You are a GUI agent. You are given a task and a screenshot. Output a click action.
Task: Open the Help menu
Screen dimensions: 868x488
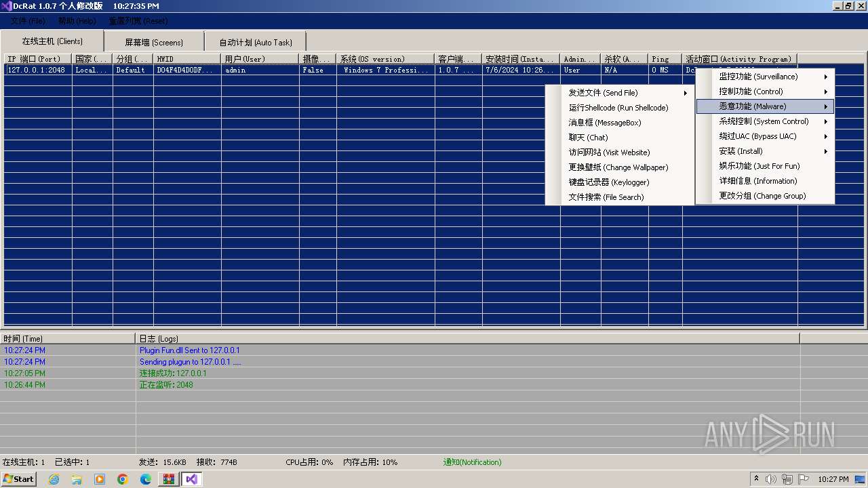pos(77,21)
